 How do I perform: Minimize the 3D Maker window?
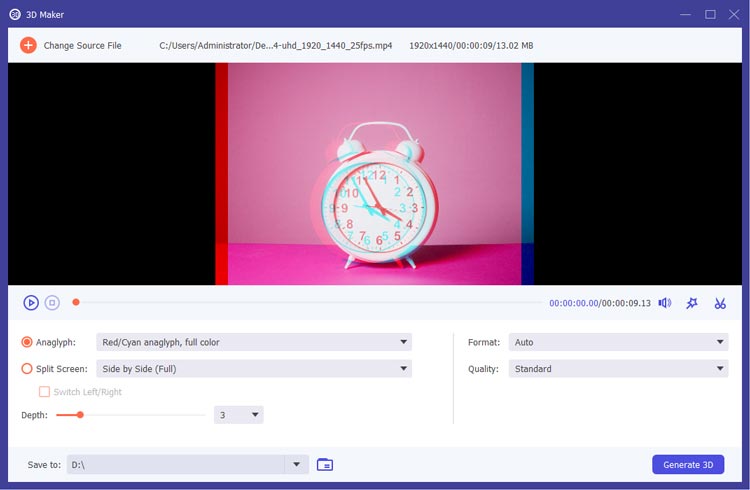tap(685, 14)
